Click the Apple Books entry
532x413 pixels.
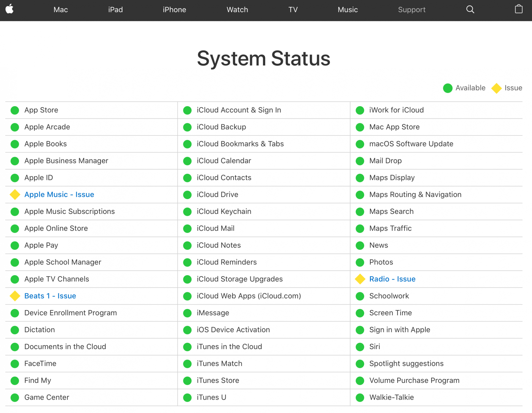pos(45,144)
